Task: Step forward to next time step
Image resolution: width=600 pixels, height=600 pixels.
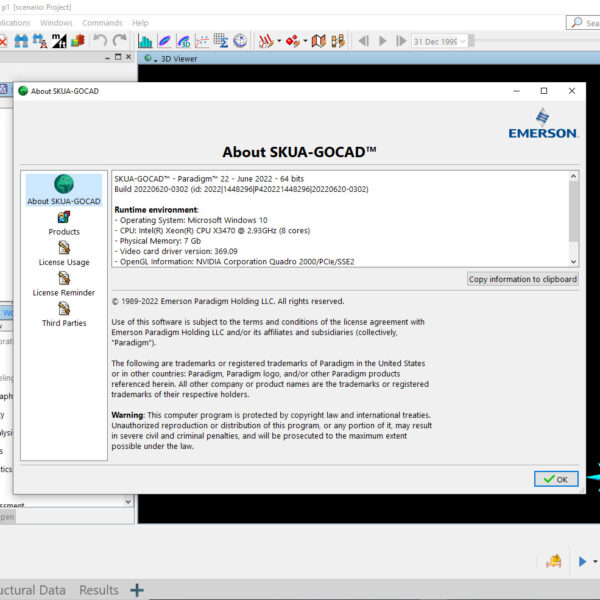Action: tap(401, 41)
